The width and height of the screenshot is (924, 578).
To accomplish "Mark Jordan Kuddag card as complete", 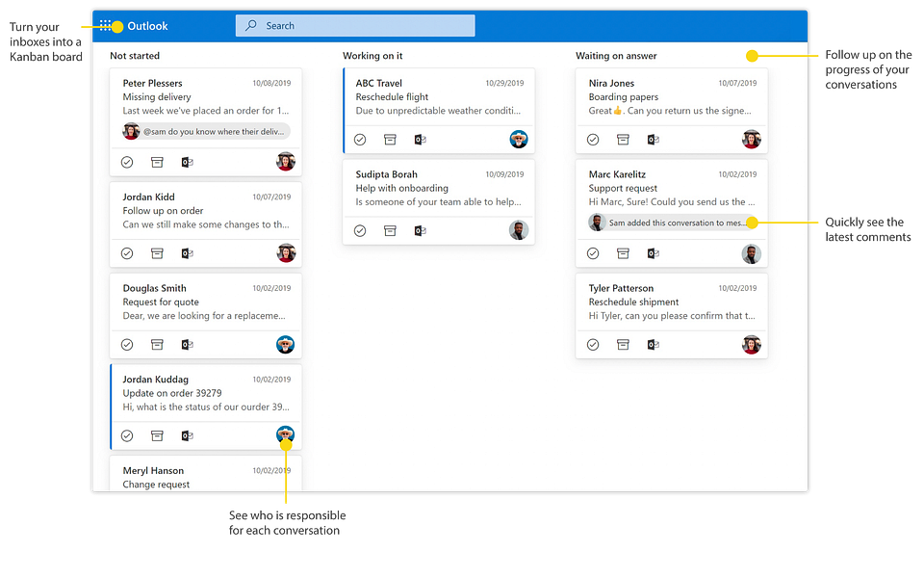I will click(127, 435).
